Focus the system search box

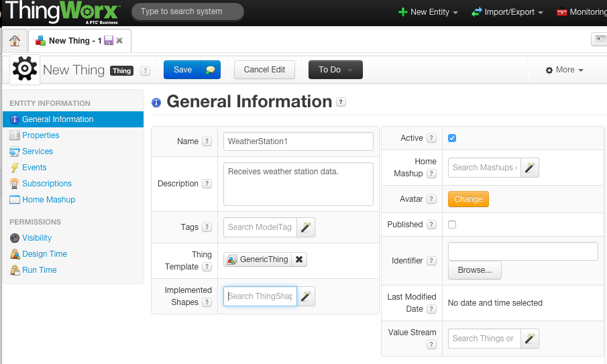188,11
